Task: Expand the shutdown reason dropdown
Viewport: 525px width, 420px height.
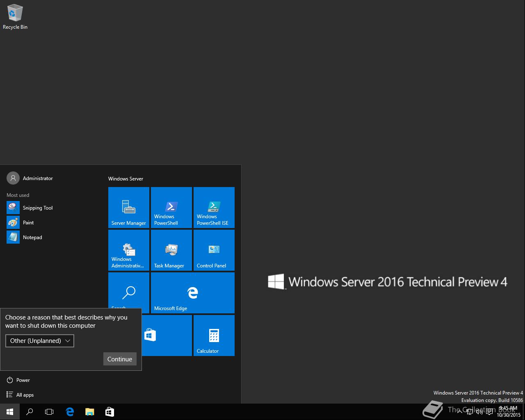Action: 40,341
